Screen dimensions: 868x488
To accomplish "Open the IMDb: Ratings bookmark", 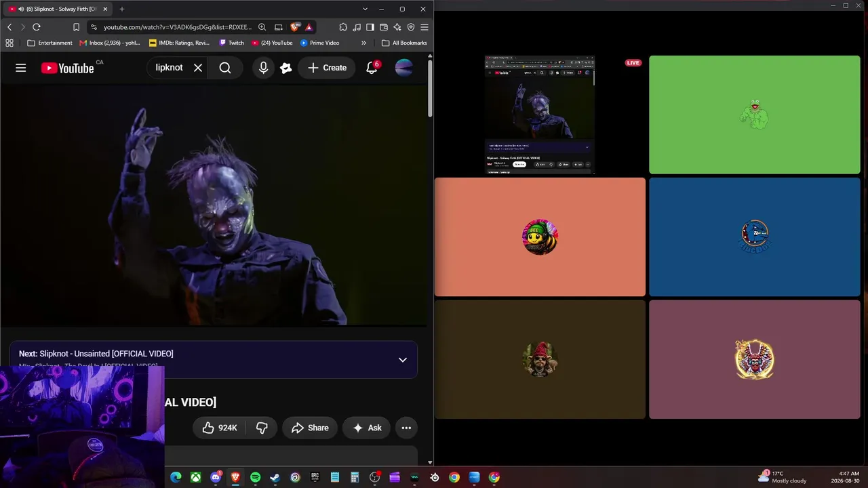I will [179, 43].
